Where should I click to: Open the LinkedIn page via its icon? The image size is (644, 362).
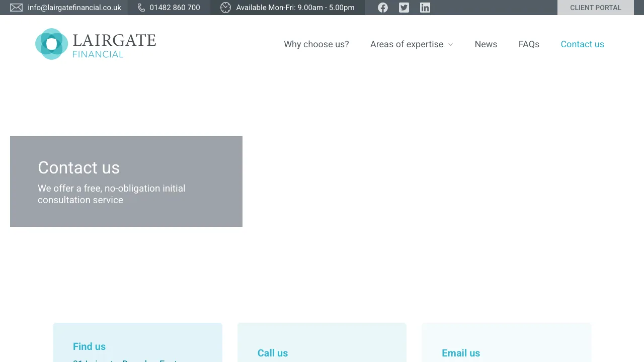[x=425, y=8]
